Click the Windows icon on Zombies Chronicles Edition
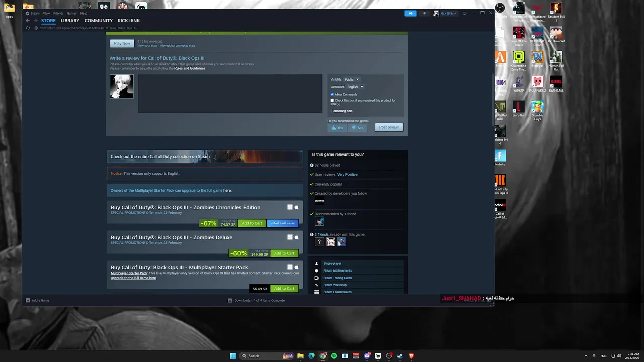 point(290,207)
